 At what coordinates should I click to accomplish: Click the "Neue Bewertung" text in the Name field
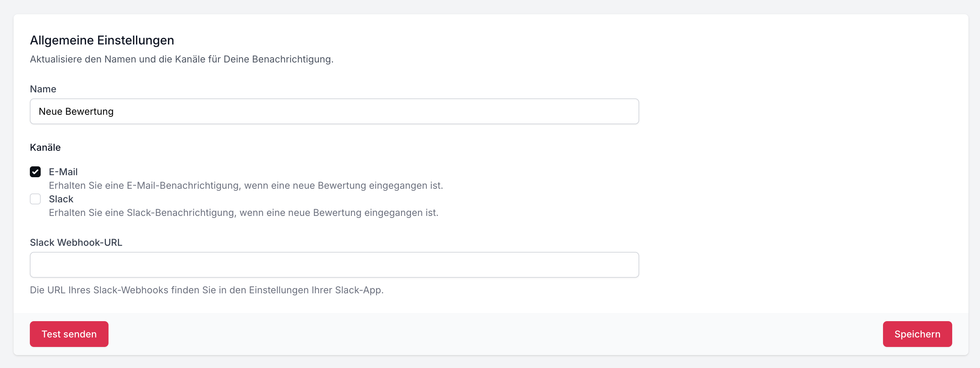point(76,112)
